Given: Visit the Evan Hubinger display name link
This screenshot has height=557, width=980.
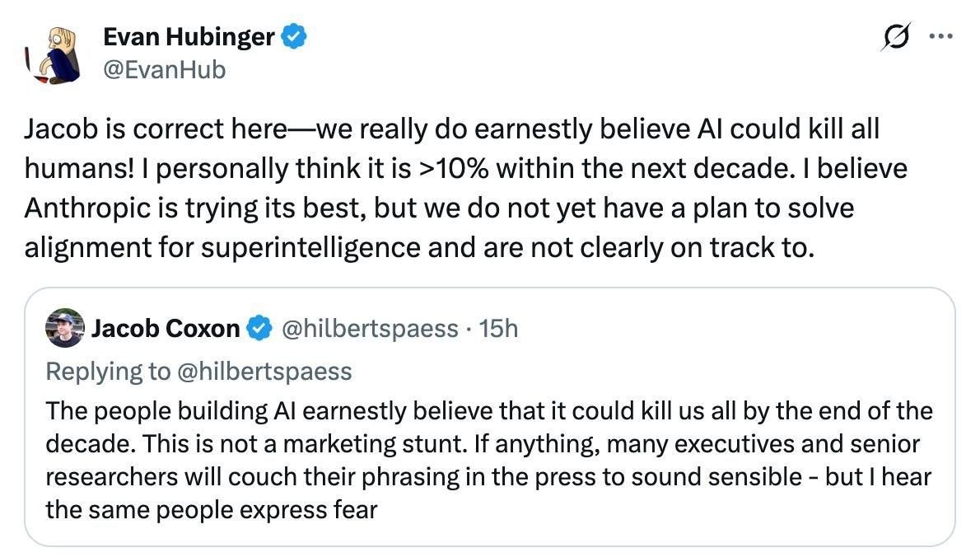Looking at the screenshot, I should 189,36.
